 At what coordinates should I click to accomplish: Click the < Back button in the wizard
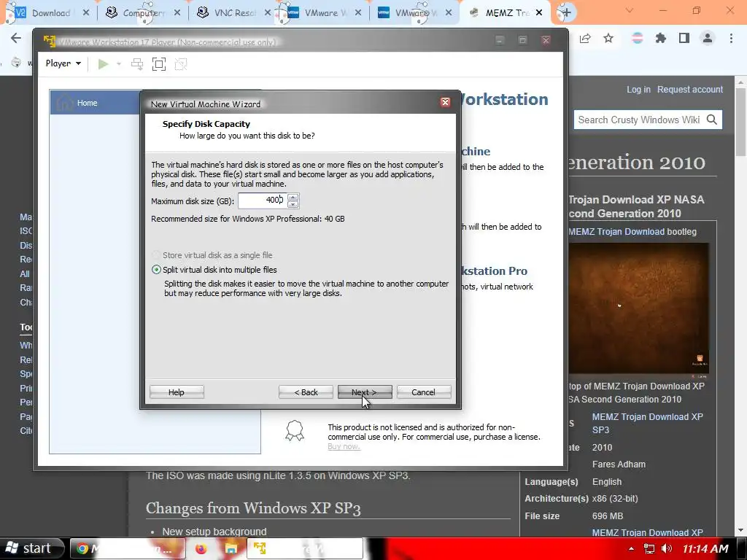coord(306,392)
